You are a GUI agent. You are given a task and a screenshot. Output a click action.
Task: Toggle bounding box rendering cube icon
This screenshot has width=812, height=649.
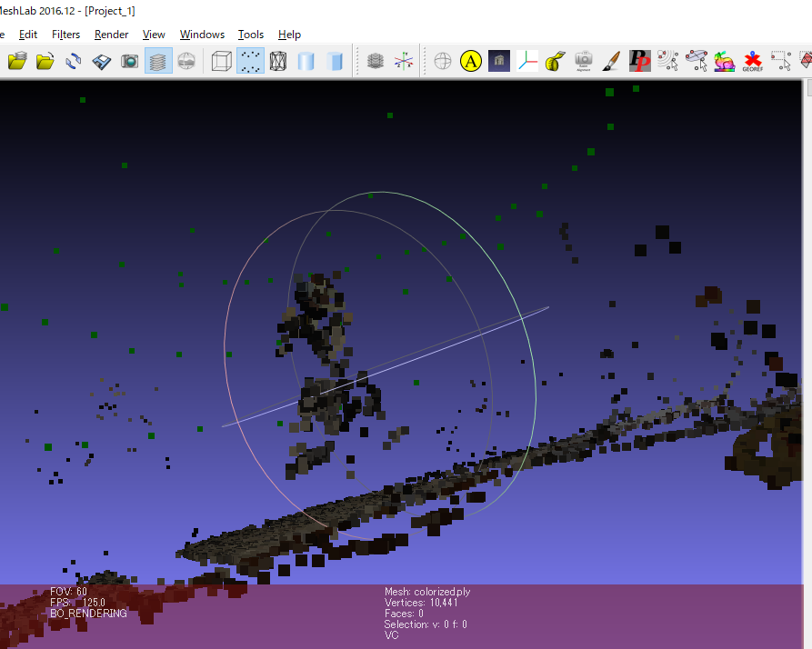point(222,61)
